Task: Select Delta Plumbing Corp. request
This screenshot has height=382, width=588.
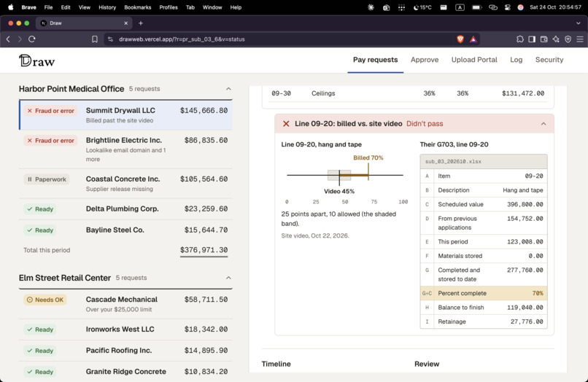Action: click(125, 208)
